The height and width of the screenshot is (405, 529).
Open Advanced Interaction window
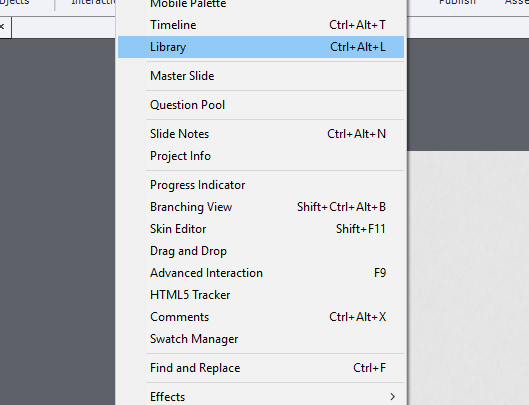pos(261,273)
